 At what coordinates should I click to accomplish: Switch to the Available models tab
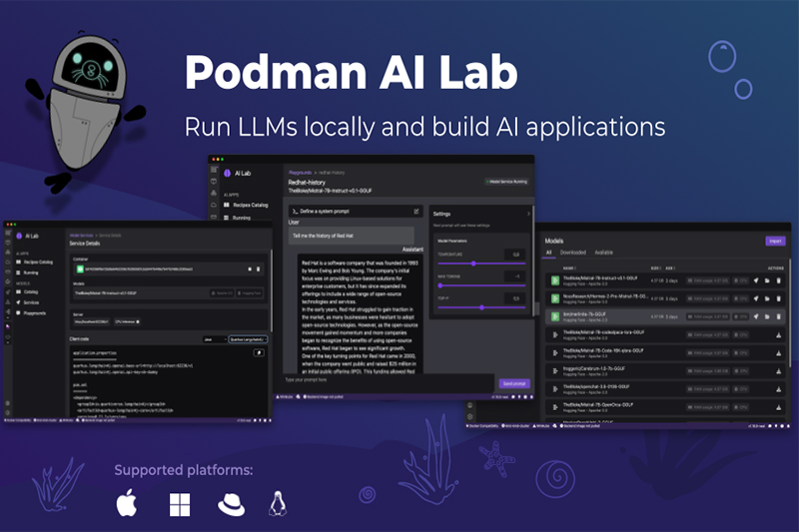point(604,253)
